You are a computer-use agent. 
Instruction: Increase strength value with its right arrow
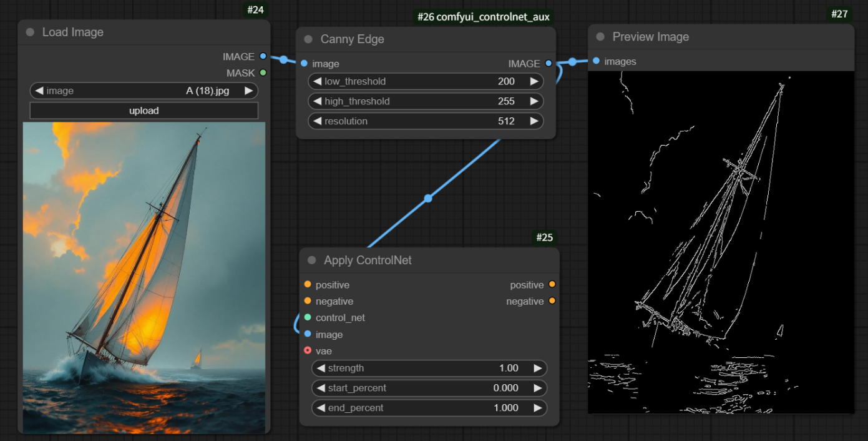(x=538, y=368)
